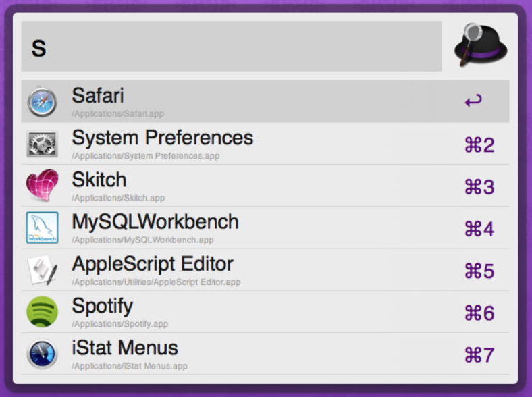
Task: Click the AppleScript Editor script icon
Action: pos(42,269)
